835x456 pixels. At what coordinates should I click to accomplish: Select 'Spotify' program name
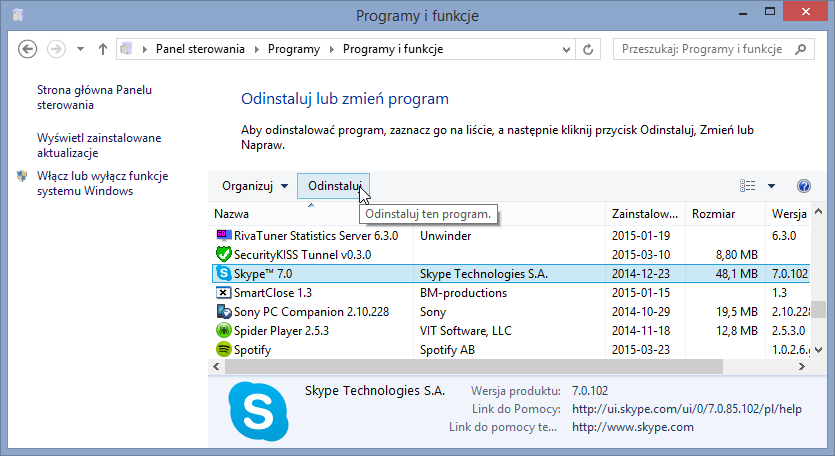(x=252, y=350)
